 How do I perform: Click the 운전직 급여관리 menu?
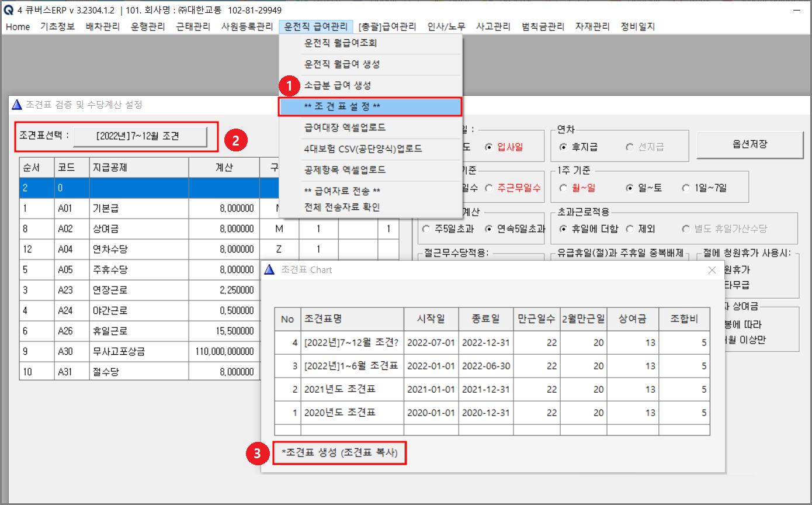pos(316,26)
